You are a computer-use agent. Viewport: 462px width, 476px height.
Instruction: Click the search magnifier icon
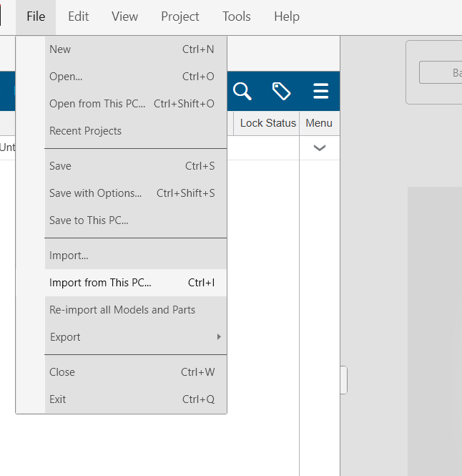(242, 91)
